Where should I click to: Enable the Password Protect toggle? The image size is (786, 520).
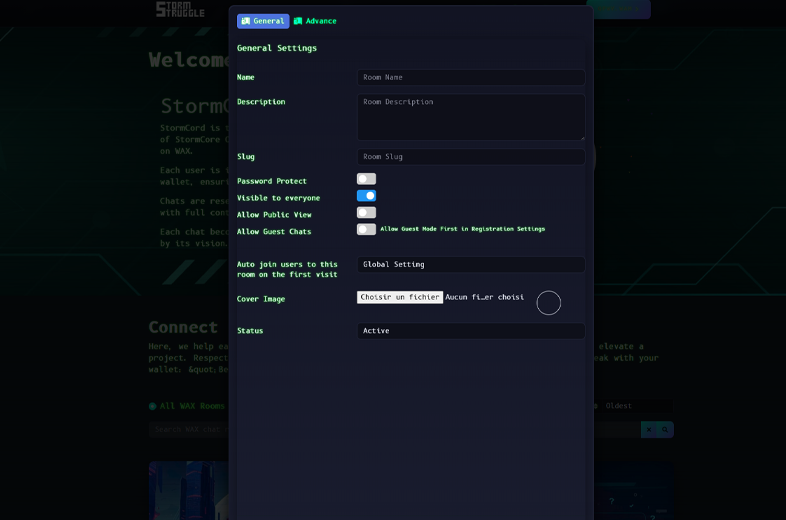[x=366, y=179]
